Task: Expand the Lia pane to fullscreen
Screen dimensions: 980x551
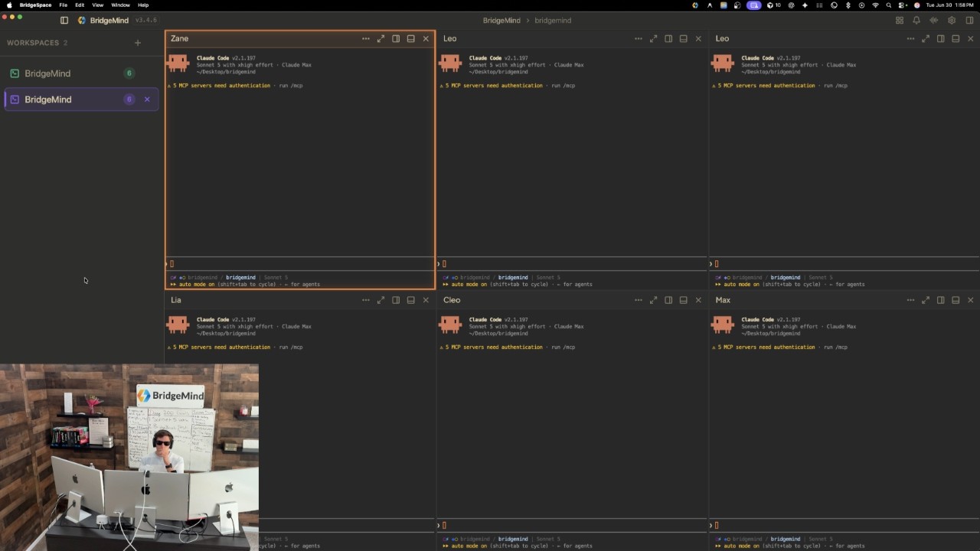Action: pyautogui.click(x=381, y=300)
